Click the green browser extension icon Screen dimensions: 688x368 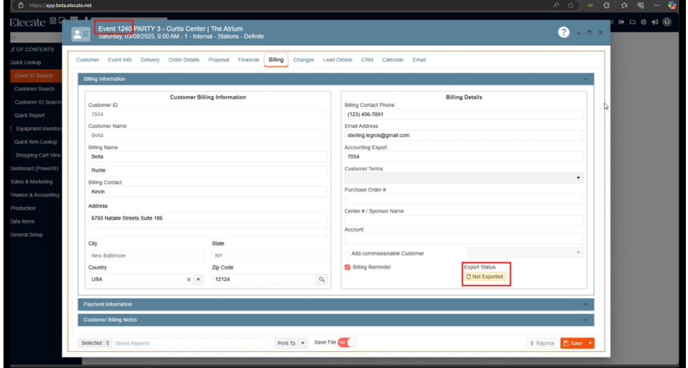pos(591,5)
